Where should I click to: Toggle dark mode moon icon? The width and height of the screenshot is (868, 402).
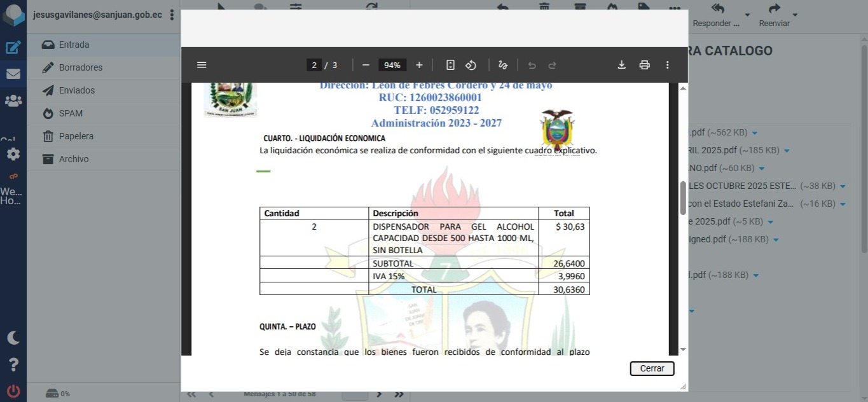tap(13, 338)
